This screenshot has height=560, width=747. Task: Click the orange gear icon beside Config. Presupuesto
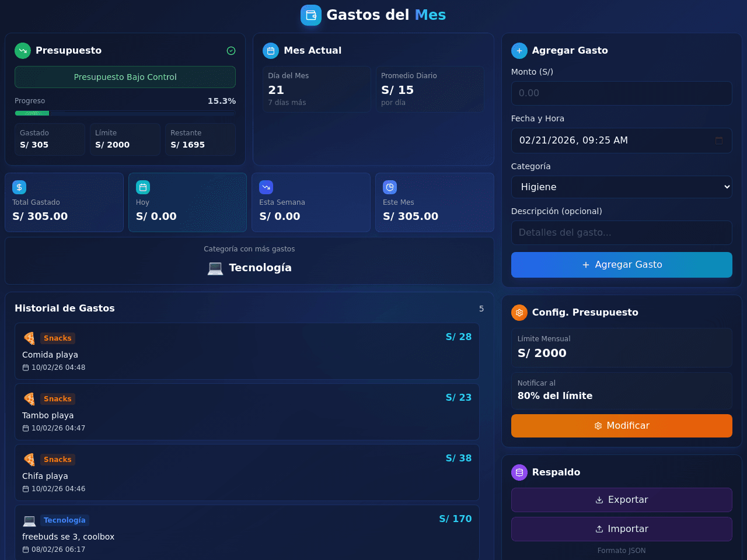[519, 313]
